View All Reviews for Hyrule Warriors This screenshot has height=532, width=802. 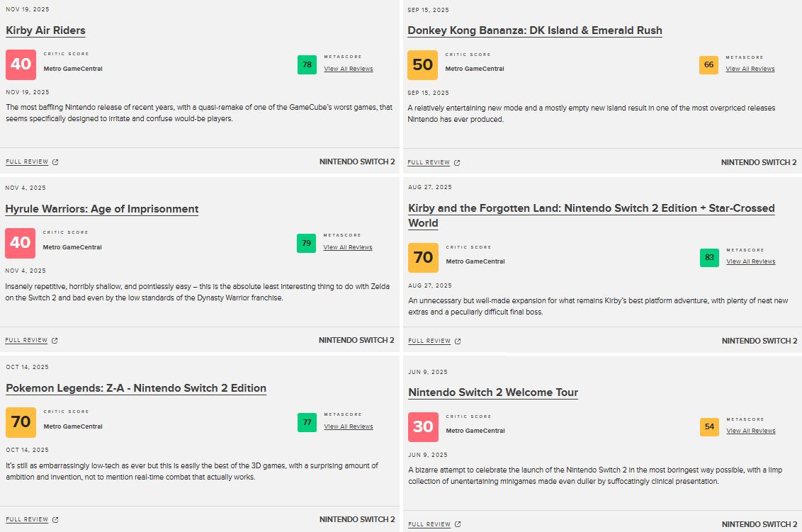click(x=348, y=248)
